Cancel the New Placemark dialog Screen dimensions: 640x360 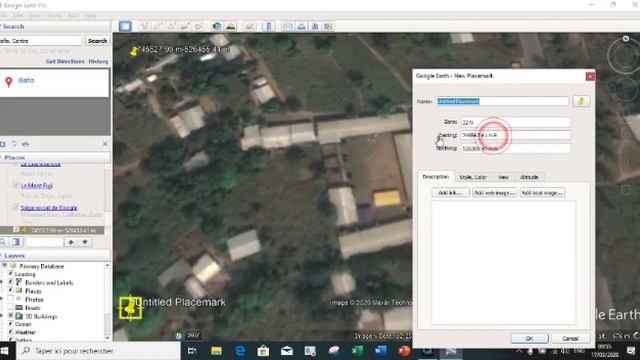pos(570,338)
